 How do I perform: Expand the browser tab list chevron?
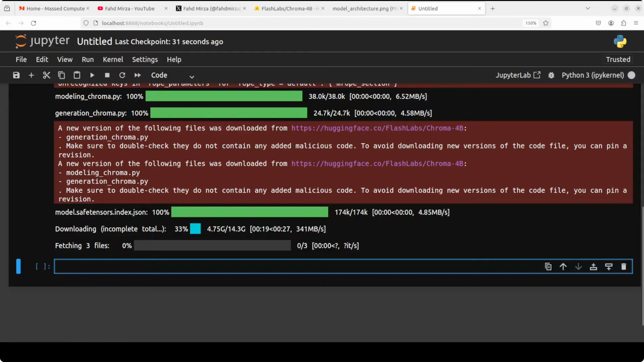tap(588, 9)
